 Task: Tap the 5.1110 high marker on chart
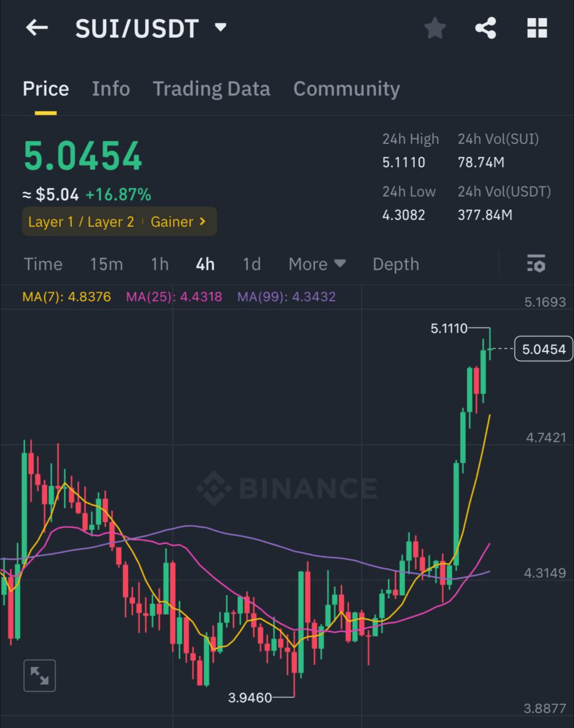449,328
